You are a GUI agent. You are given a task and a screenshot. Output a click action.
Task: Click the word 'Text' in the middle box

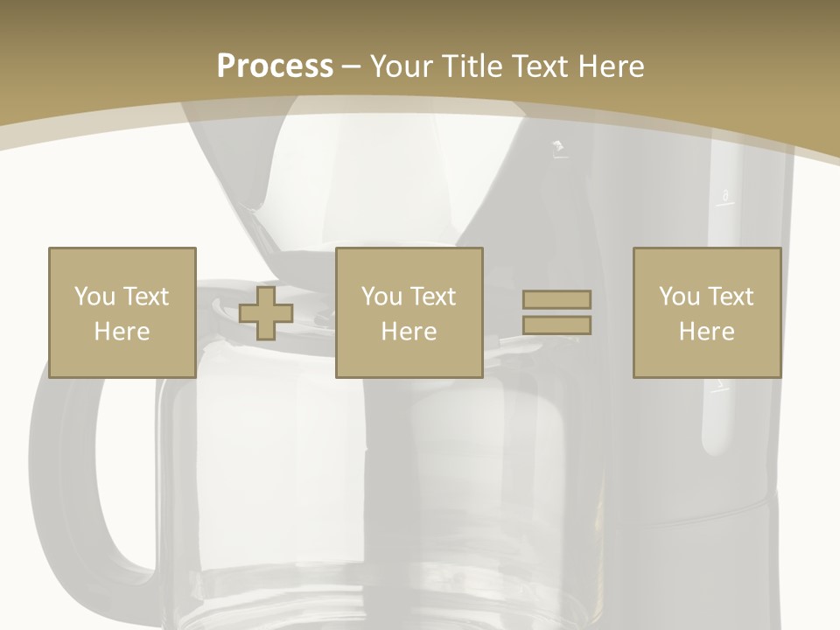[x=433, y=297]
